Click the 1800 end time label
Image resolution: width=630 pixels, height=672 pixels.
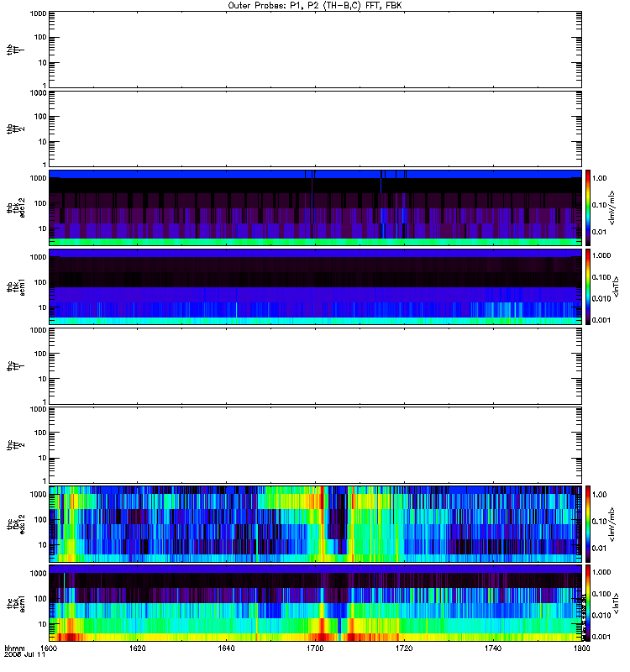coord(581,648)
